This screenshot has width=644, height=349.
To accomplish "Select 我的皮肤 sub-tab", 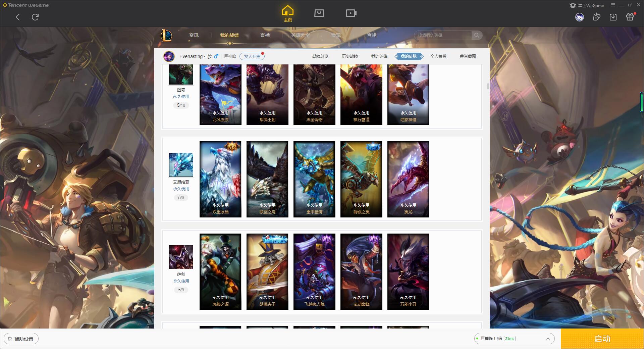I will point(409,56).
